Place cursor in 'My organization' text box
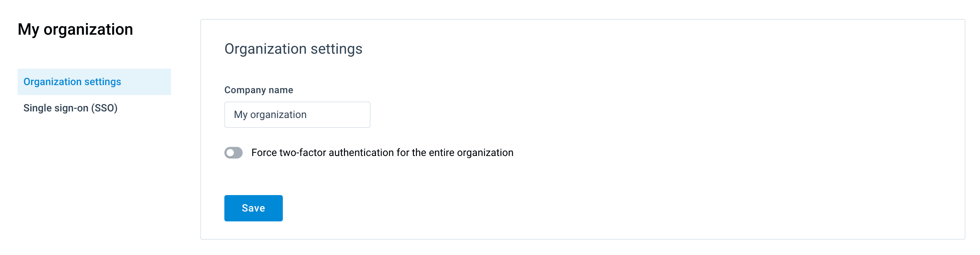The height and width of the screenshot is (255, 980). pyautogui.click(x=297, y=115)
